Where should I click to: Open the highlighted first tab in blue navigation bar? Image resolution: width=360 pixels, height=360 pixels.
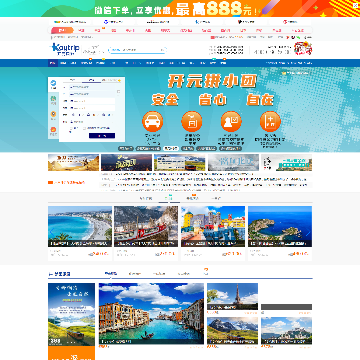point(53,63)
